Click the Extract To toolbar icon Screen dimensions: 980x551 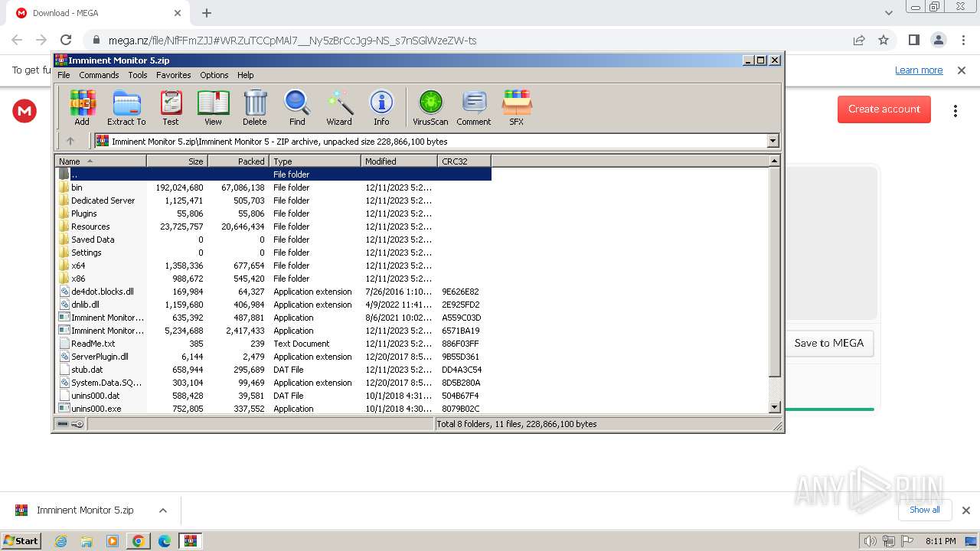point(126,107)
